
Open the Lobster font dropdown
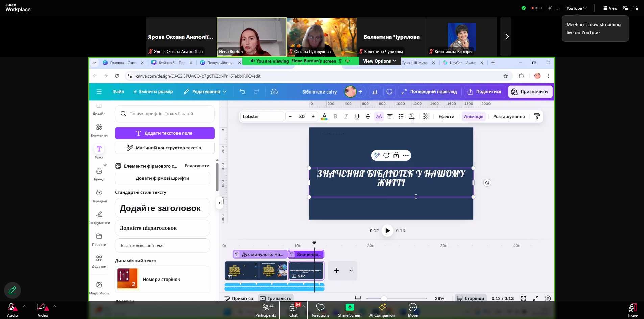coord(262,117)
